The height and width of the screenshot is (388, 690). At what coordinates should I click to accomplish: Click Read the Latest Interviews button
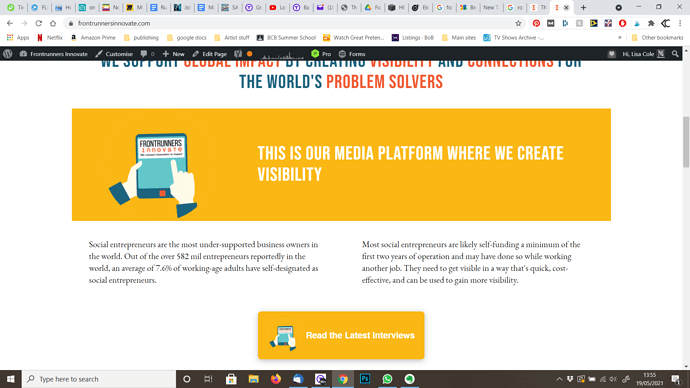click(x=341, y=335)
